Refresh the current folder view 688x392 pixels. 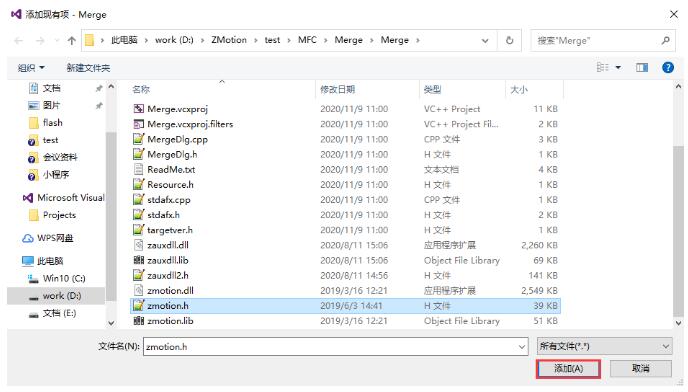509,40
